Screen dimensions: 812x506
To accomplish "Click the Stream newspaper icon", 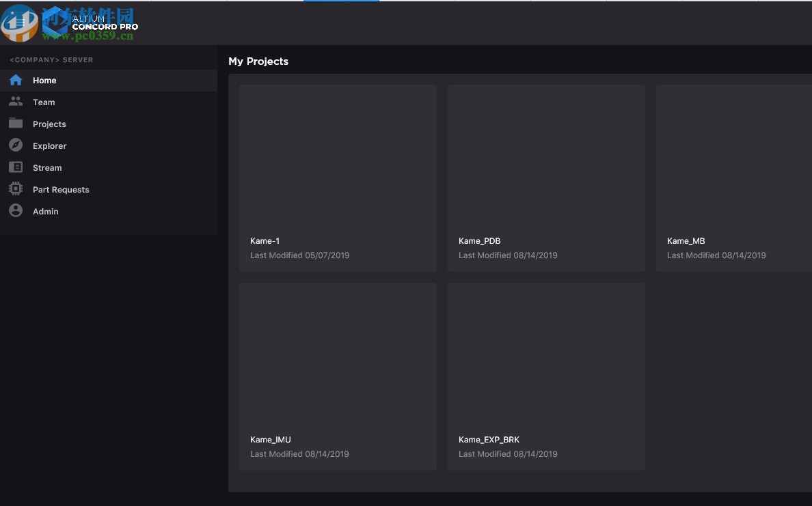I will coord(16,167).
